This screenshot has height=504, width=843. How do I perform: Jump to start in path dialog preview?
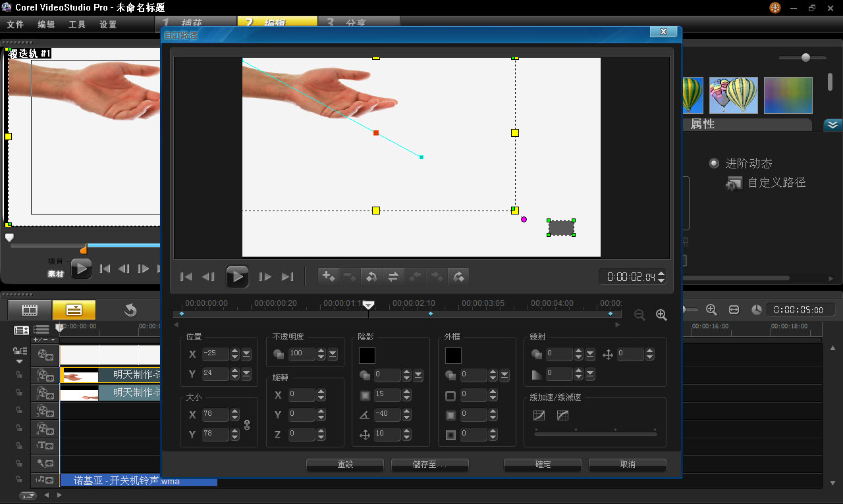[x=186, y=277]
